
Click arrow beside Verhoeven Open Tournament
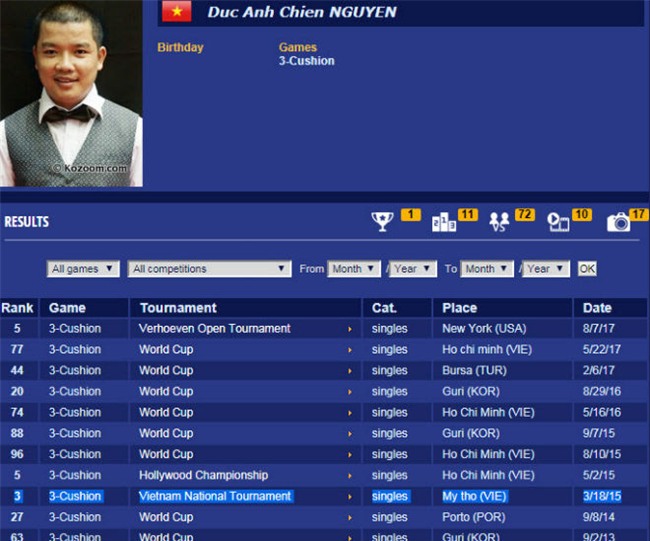coord(349,329)
